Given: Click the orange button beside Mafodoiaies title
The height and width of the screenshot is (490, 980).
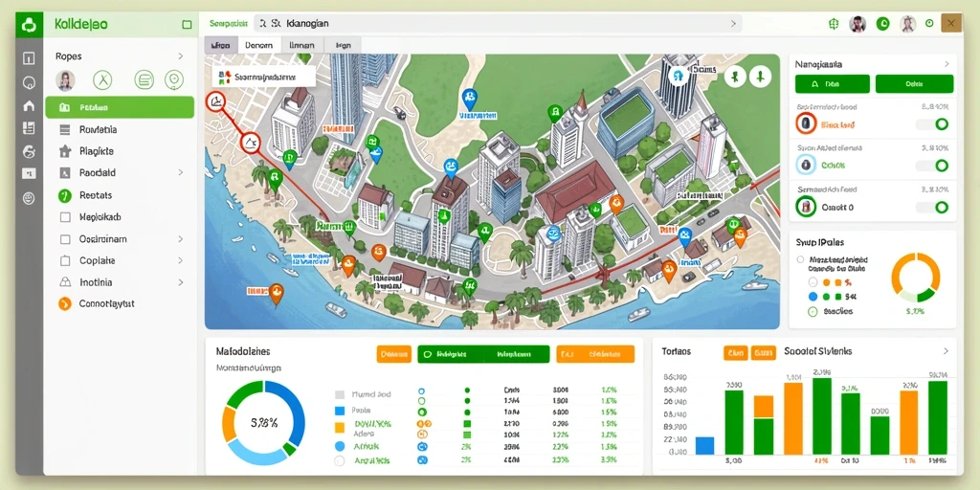Looking at the screenshot, I should [x=393, y=354].
